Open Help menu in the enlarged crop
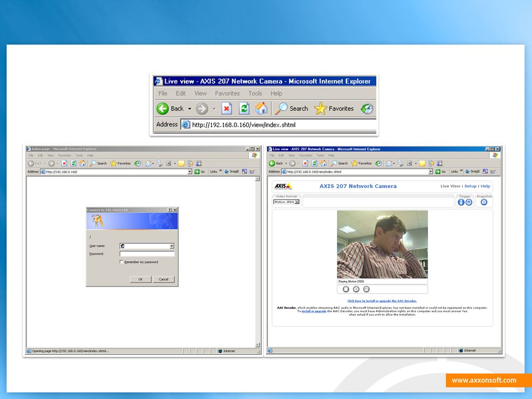The height and width of the screenshot is (399, 532). [276, 93]
